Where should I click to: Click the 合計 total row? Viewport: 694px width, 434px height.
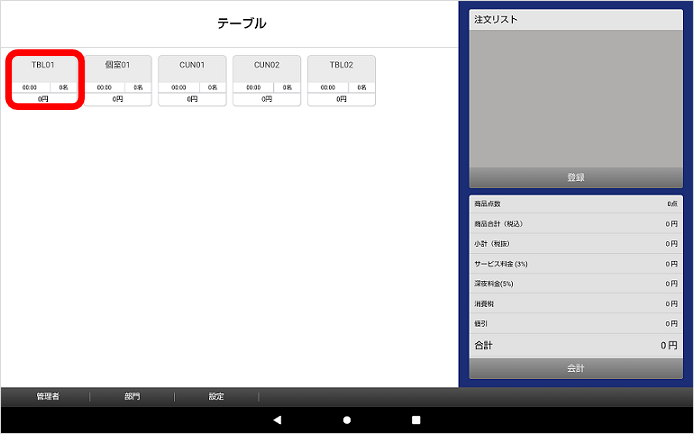point(575,345)
